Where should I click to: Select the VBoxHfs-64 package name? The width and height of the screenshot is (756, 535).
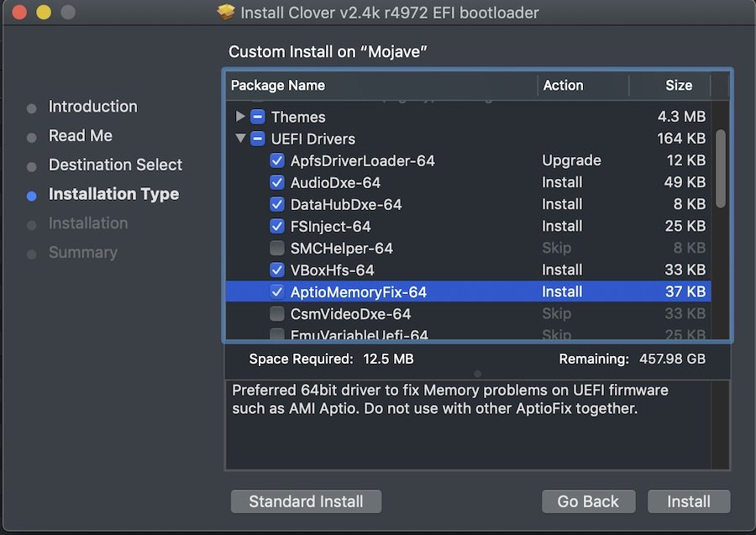pos(332,270)
